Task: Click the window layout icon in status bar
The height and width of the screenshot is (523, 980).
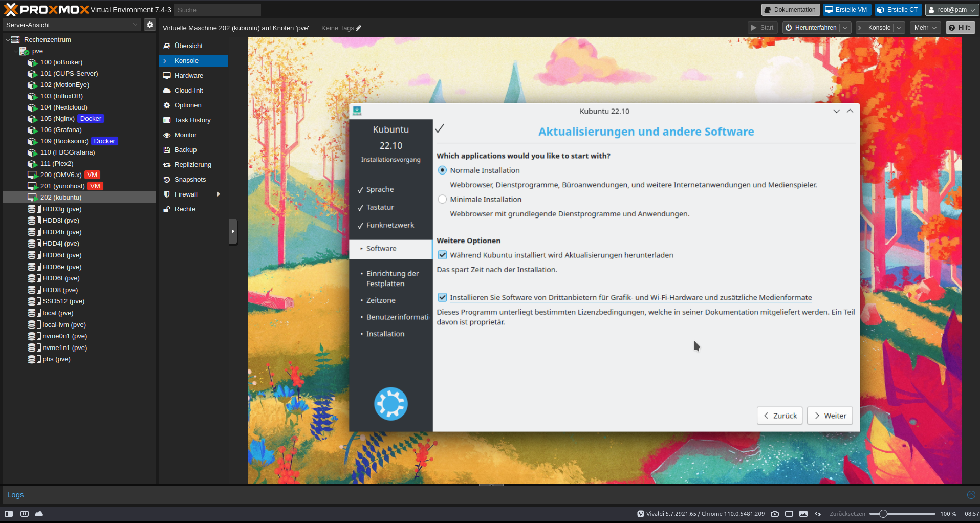Action: 789,514
